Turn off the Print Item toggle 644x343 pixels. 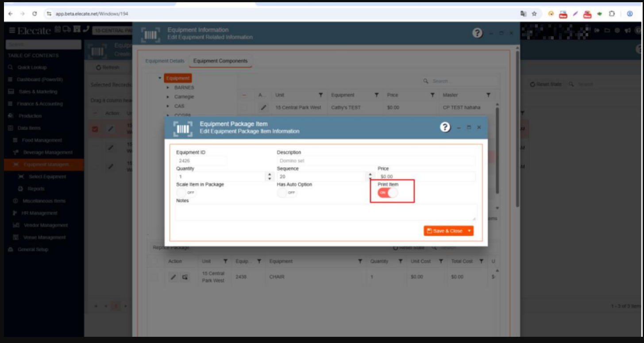click(x=388, y=193)
